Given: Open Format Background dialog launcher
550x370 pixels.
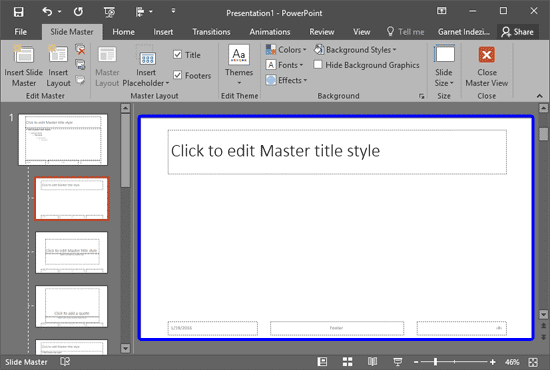Looking at the screenshot, I should (421, 96).
